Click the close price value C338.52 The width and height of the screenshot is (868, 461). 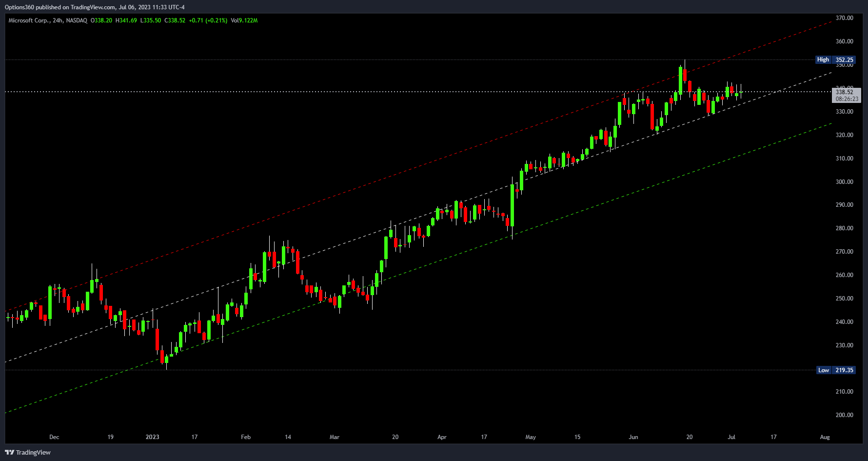point(175,20)
